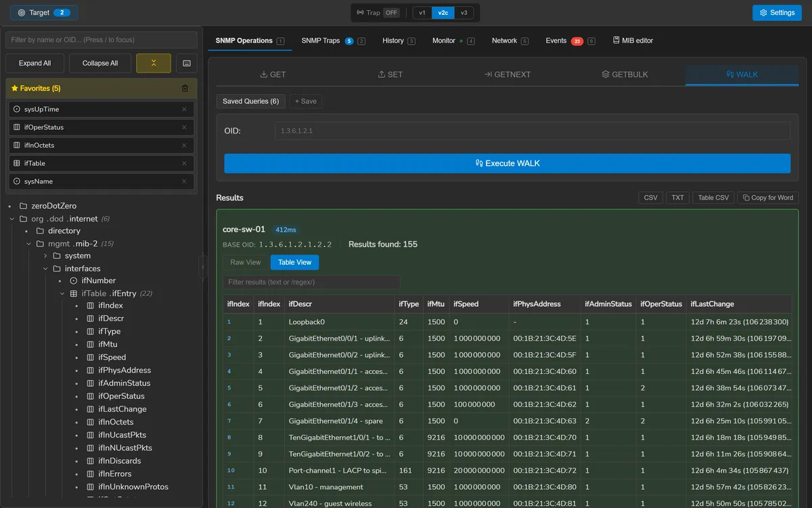The height and width of the screenshot is (508, 812).
Task: Open the Monitor tab
Action: (x=453, y=41)
